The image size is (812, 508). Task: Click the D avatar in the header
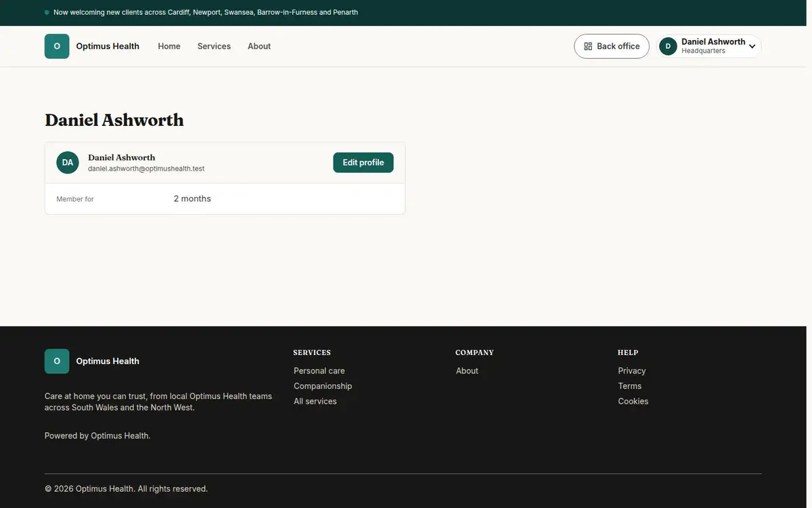point(668,46)
